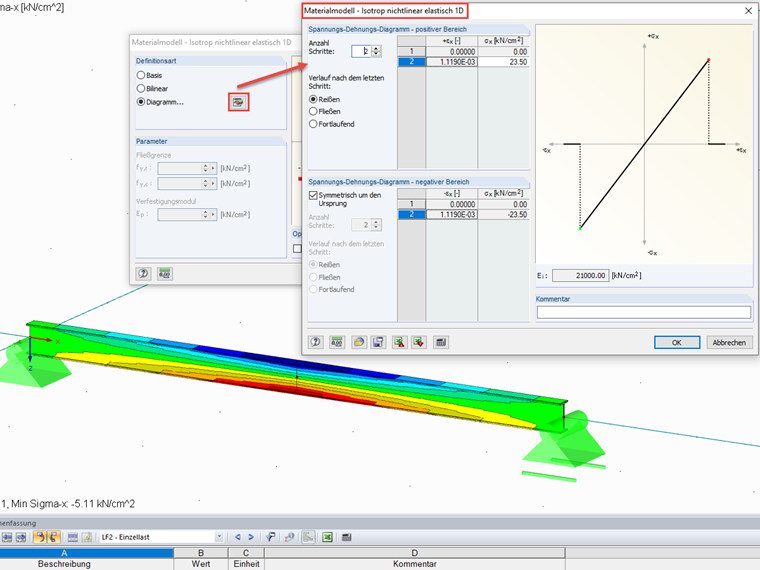Image resolution: width=760 pixels, height=570 pixels.
Task: Click the previous table icon in bottom toolbar
Action: pos(7,537)
